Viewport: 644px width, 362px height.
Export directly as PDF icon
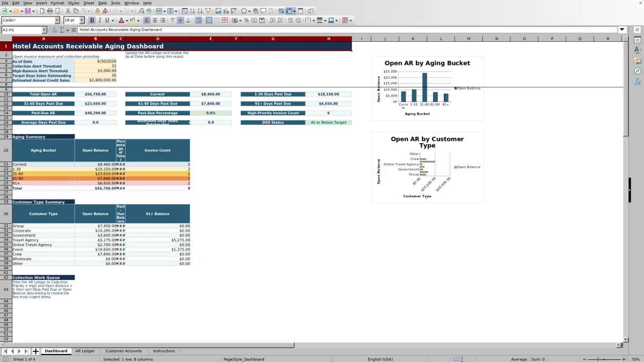click(42, 11)
